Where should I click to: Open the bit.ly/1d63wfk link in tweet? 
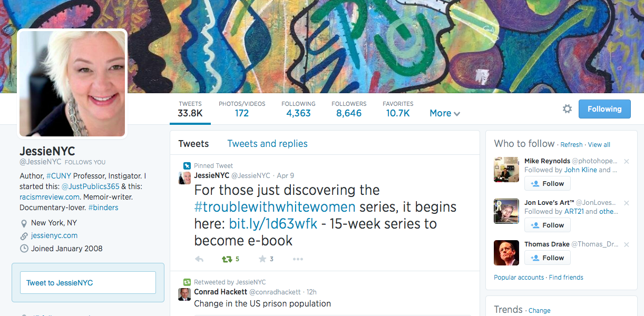[x=273, y=224]
